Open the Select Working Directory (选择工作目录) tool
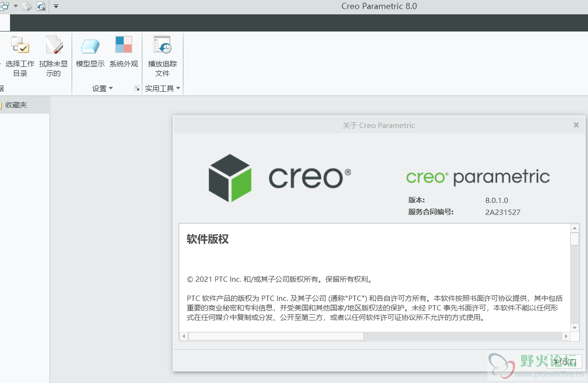The width and height of the screenshot is (588, 383). pos(20,56)
